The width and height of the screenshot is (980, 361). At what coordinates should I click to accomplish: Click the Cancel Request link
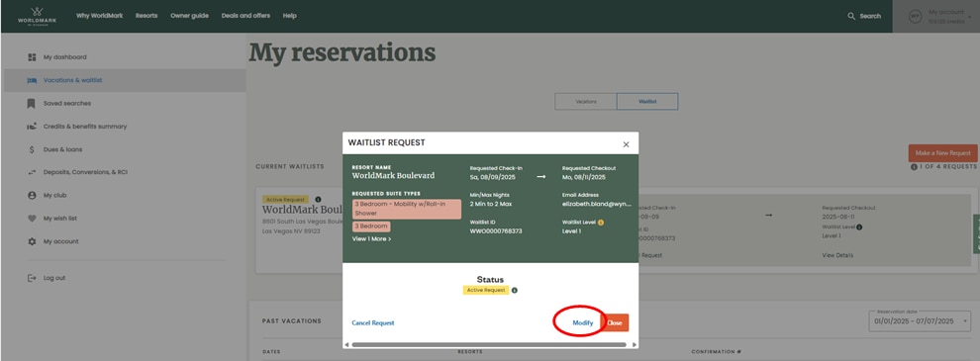pos(373,322)
